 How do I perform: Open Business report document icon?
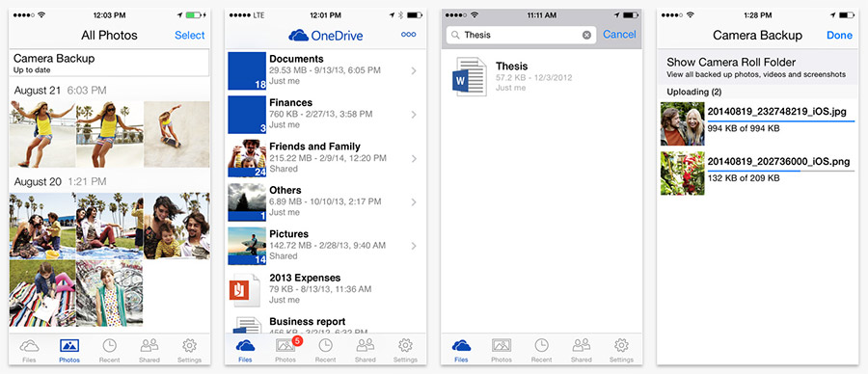[x=247, y=325]
